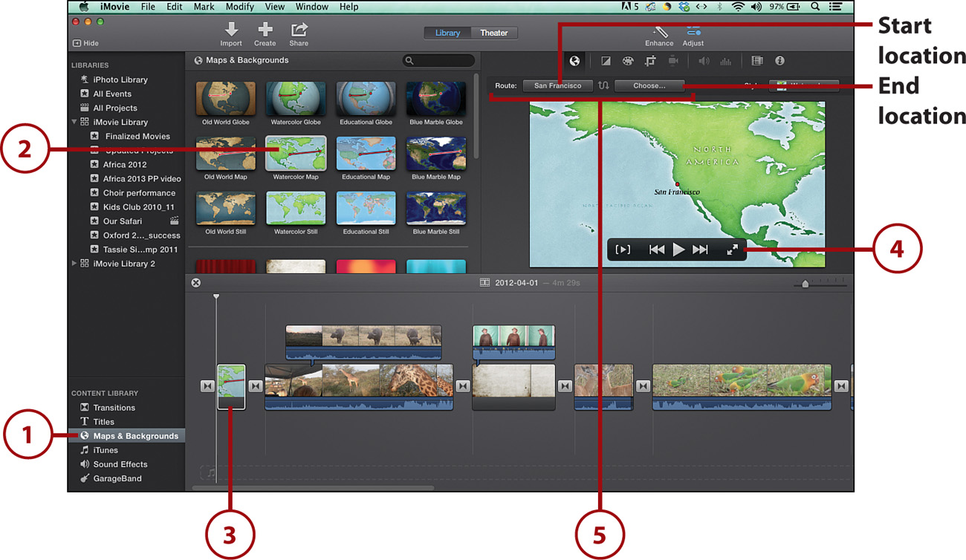Select the Blue Marble Globe map
This screenshot has width=966, height=560.
click(x=436, y=99)
